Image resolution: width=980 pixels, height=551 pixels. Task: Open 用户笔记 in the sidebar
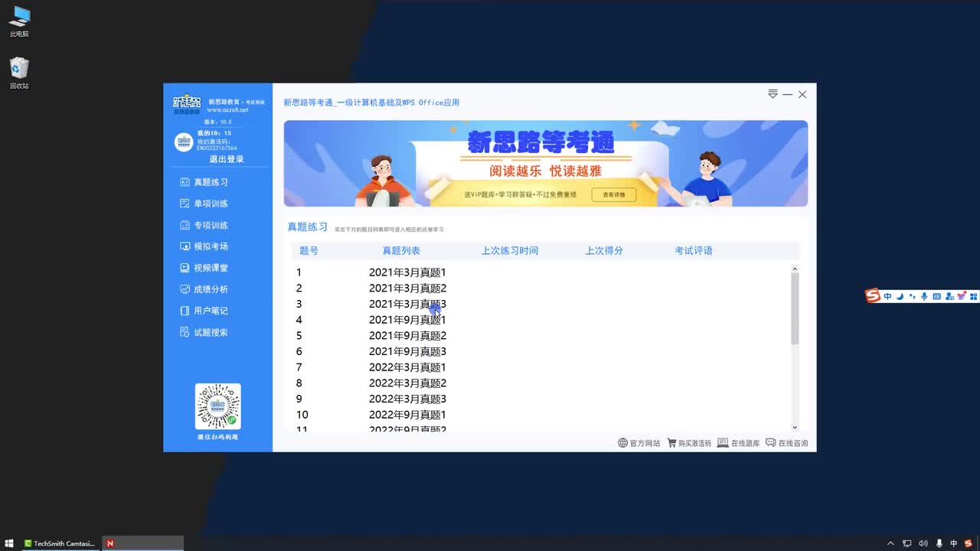pos(204,311)
